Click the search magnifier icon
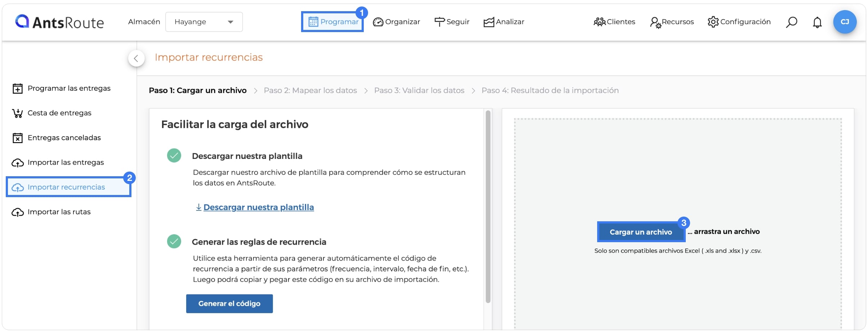Screen dimensions: 868x333 click(791, 22)
